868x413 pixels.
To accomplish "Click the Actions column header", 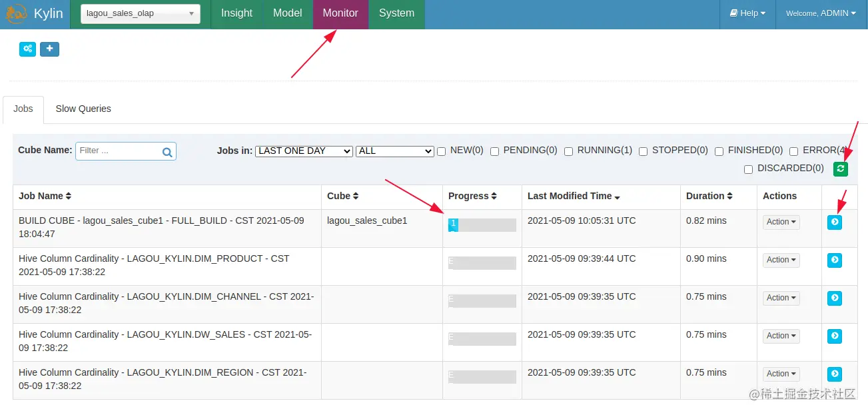I will [779, 196].
